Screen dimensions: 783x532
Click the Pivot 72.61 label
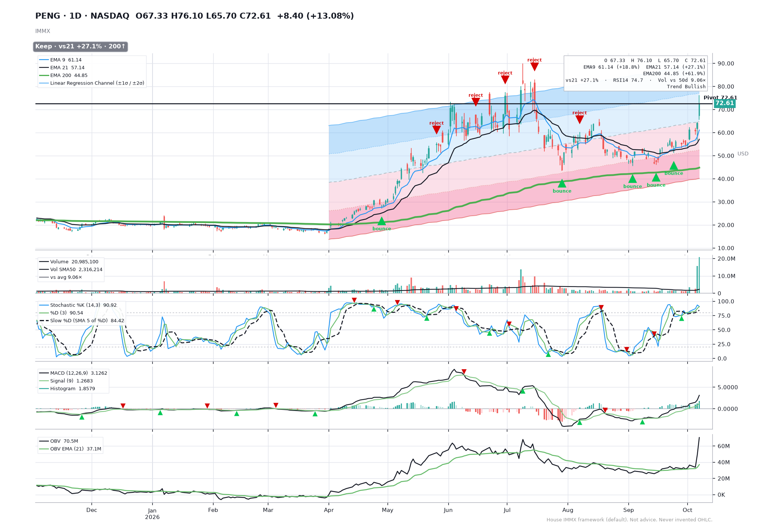pyautogui.click(x=720, y=98)
